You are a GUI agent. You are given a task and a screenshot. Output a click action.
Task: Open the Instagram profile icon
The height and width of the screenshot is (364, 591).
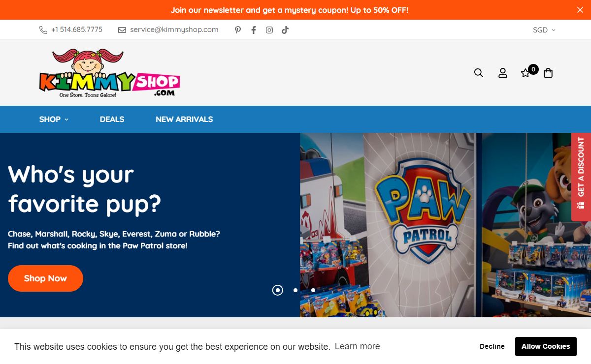(x=269, y=30)
